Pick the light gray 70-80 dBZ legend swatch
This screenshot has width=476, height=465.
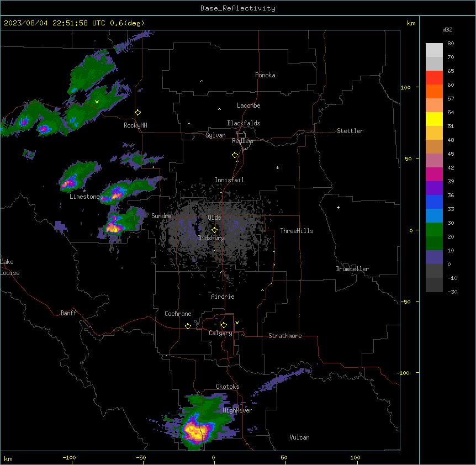coord(434,50)
